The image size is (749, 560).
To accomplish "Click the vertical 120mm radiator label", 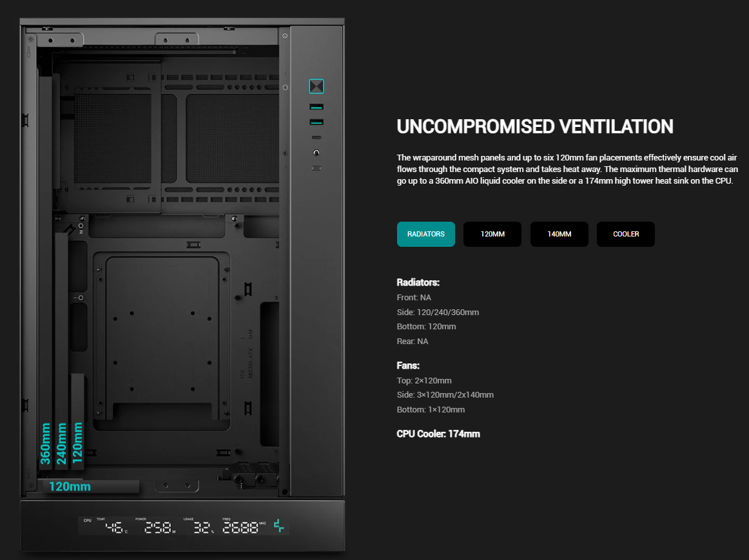I will point(78,443).
